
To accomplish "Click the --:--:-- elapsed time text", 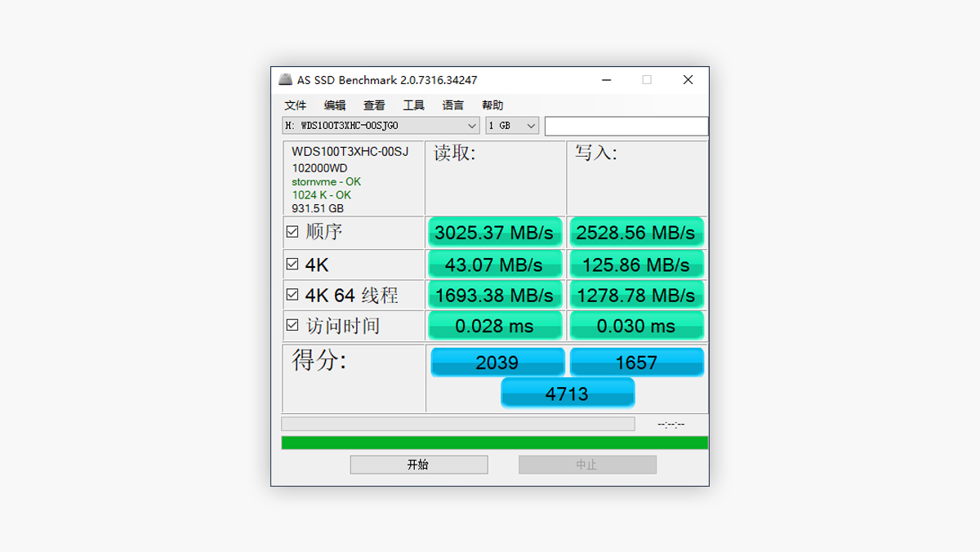I will (x=671, y=424).
